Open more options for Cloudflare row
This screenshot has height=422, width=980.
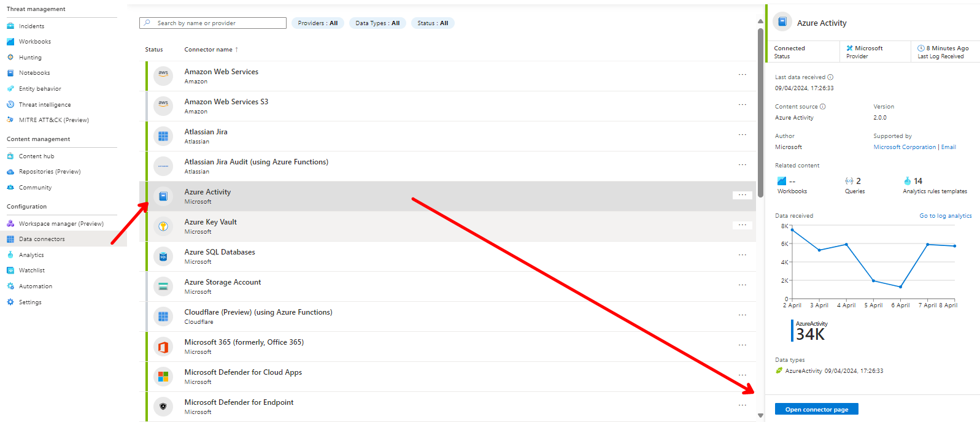(x=743, y=315)
